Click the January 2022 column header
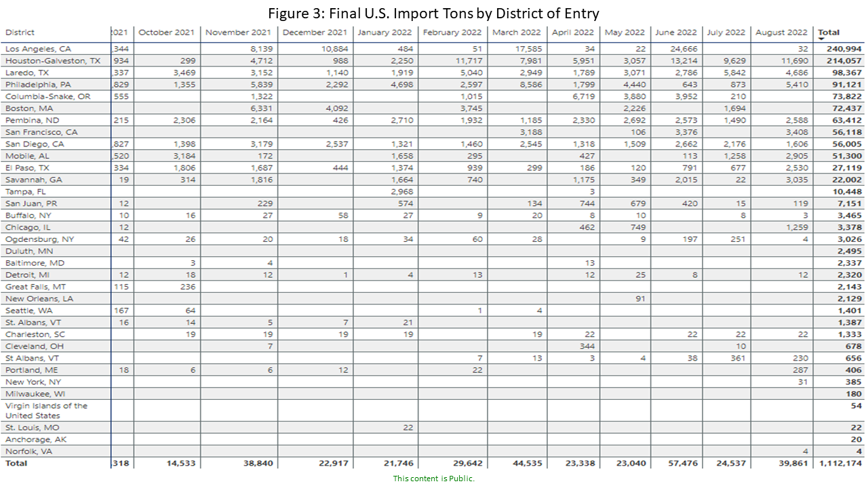Screen dimensions: 868x488 (x=384, y=33)
